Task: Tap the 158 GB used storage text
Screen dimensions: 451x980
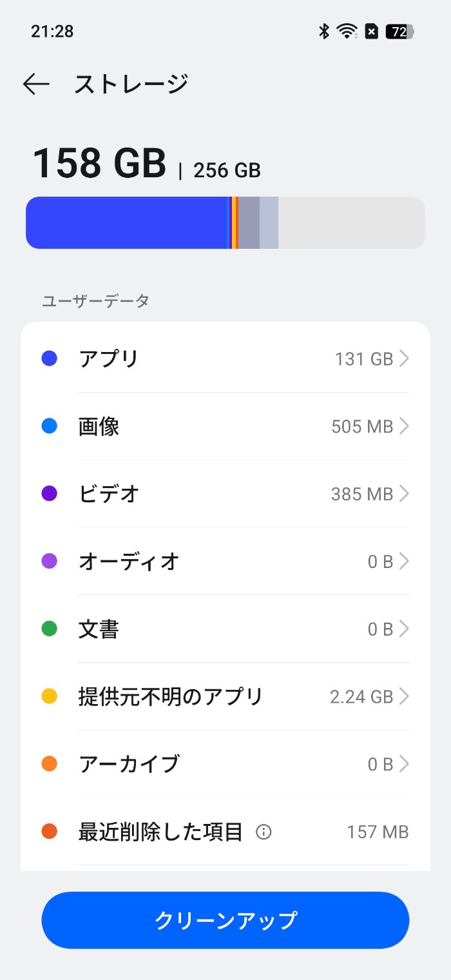Action: point(99,163)
